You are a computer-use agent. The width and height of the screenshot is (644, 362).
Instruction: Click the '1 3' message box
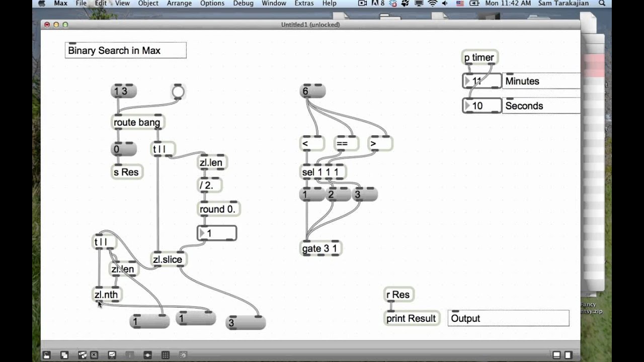tap(124, 91)
